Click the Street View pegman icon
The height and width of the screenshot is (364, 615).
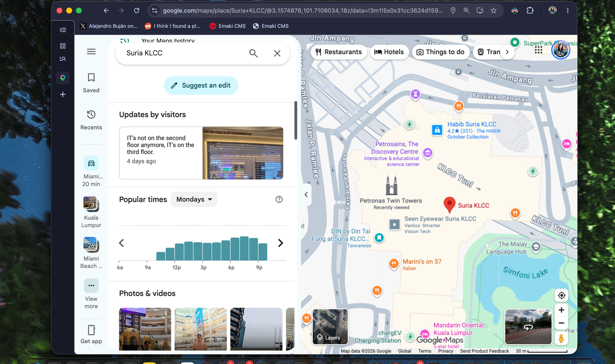561,338
